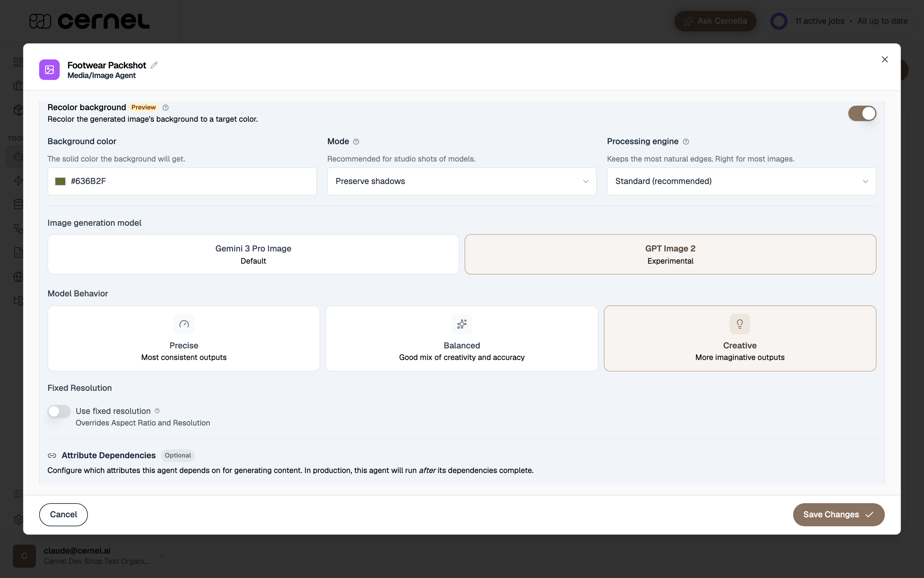Viewport: 924px width, 578px height.
Task: Open the Mode help icon
Action: tap(356, 141)
